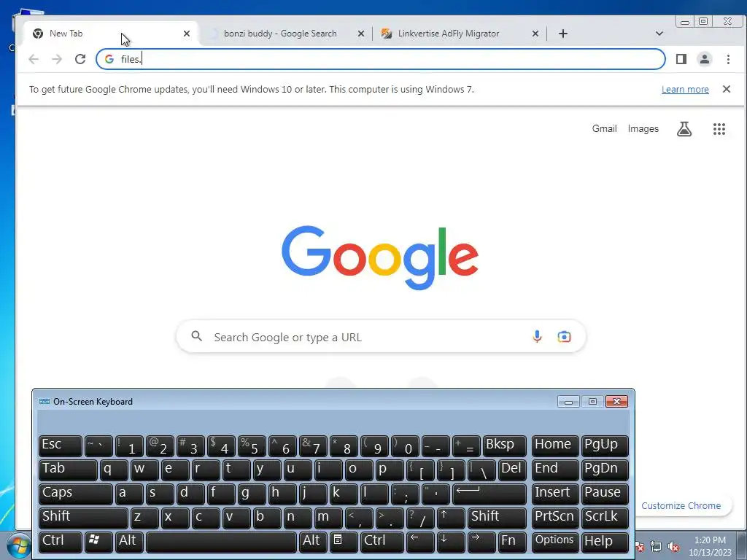Click the down arrow key on keyboard

coord(450,542)
